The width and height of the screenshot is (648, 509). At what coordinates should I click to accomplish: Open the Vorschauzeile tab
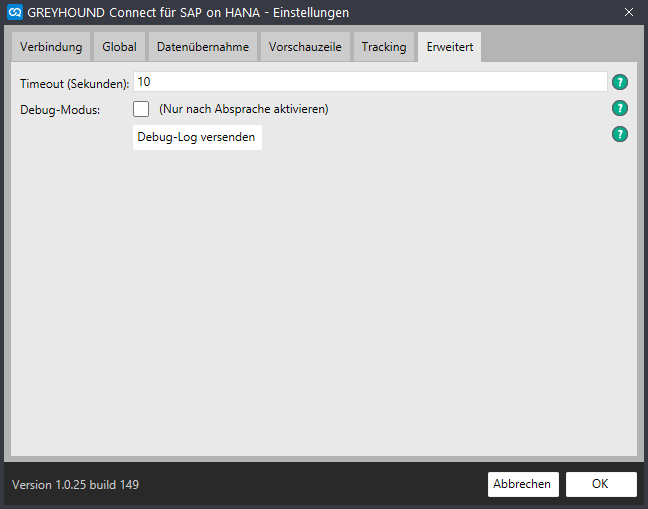point(305,47)
